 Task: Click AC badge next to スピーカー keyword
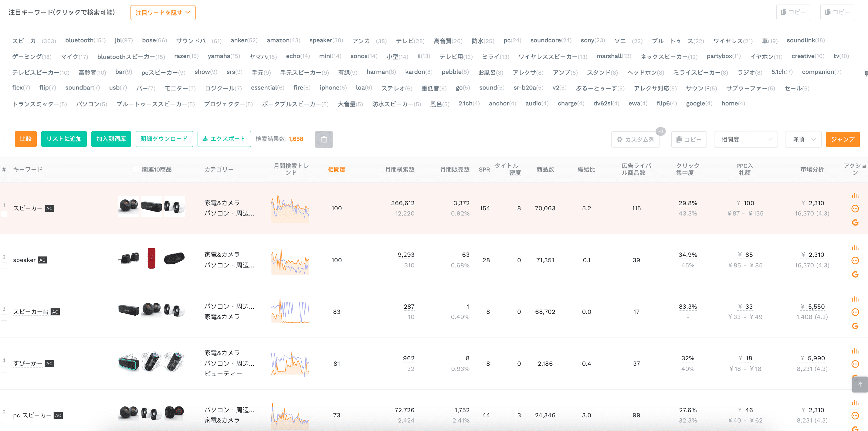[49, 208]
